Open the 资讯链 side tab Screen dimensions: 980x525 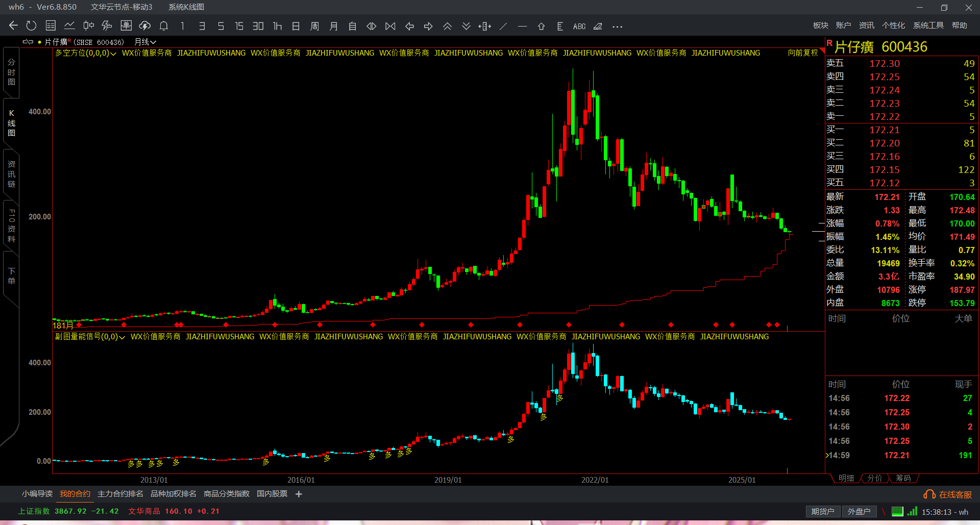click(x=11, y=174)
